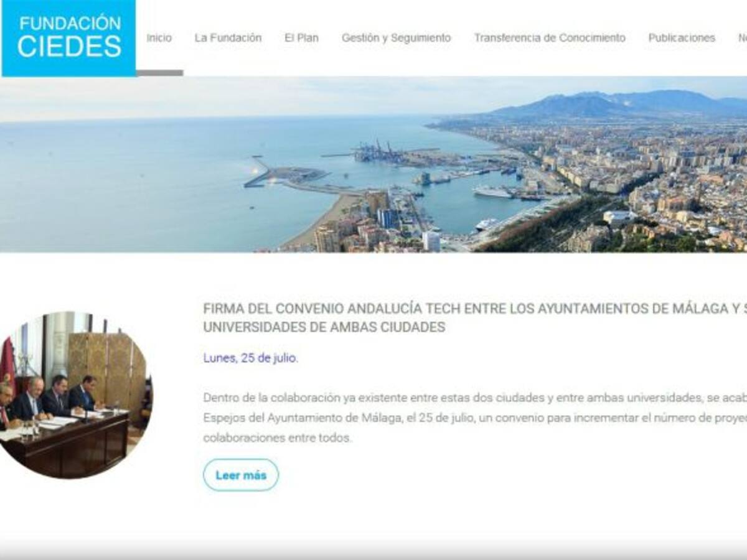Open the Inicio menu item
This screenshot has height=560, width=747.
(x=159, y=38)
